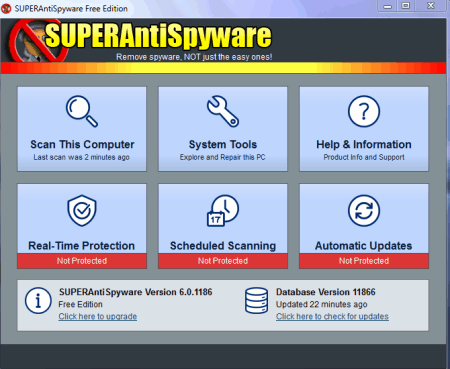Click the SUPERAntiSpyware title bar app icon
The height and width of the screenshot is (369, 450).
tap(6, 8)
